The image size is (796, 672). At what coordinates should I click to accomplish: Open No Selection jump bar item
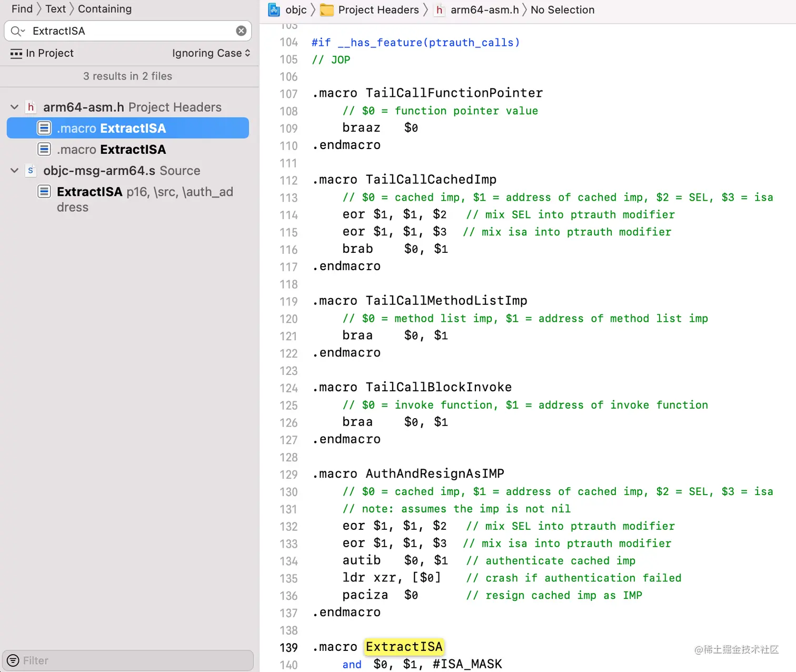point(562,10)
